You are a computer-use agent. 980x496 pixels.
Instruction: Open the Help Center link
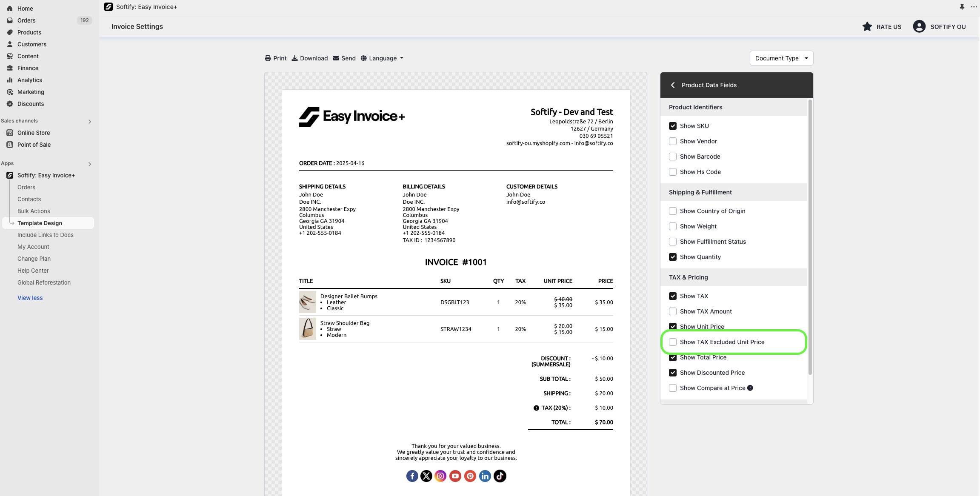(x=33, y=271)
